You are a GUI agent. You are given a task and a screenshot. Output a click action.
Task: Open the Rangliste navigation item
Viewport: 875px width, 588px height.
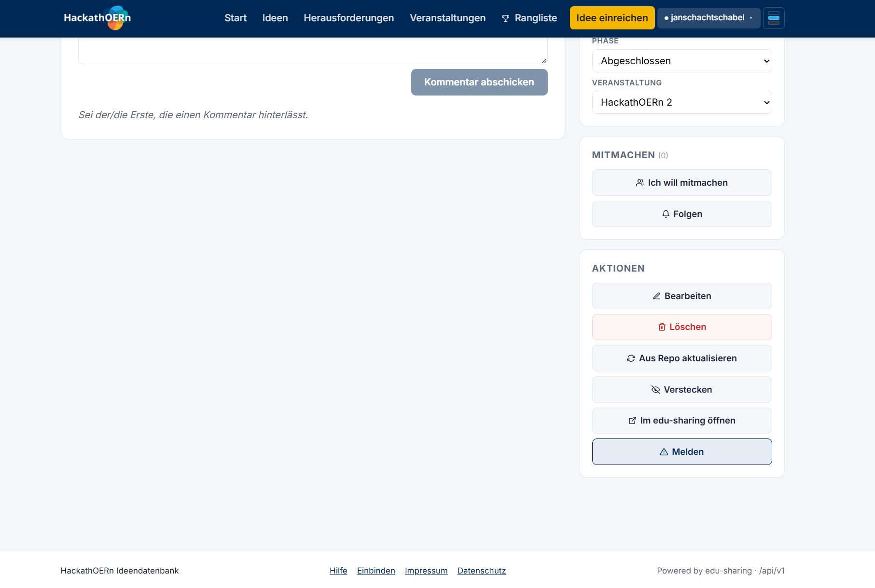pyautogui.click(x=529, y=18)
